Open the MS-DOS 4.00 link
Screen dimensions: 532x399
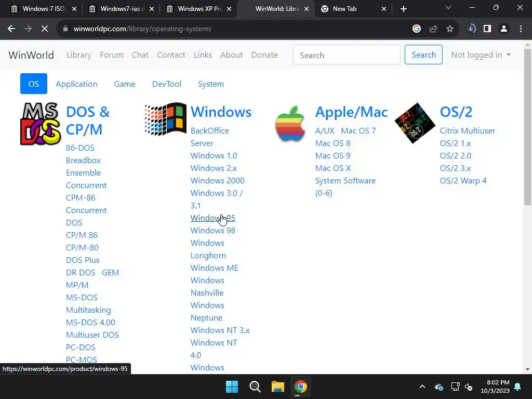click(90, 322)
